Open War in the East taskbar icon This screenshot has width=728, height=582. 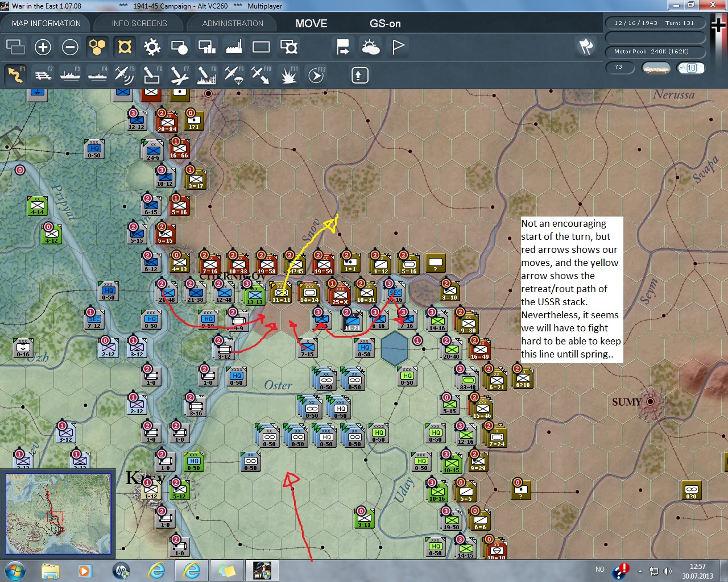click(x=262, y=570)
